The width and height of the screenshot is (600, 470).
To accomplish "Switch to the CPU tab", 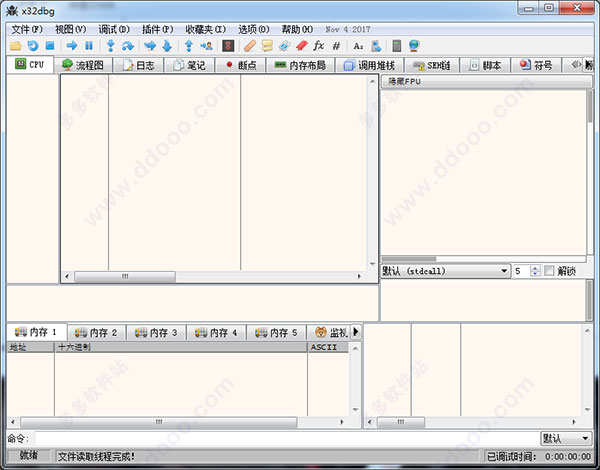I will pos(30,64).
